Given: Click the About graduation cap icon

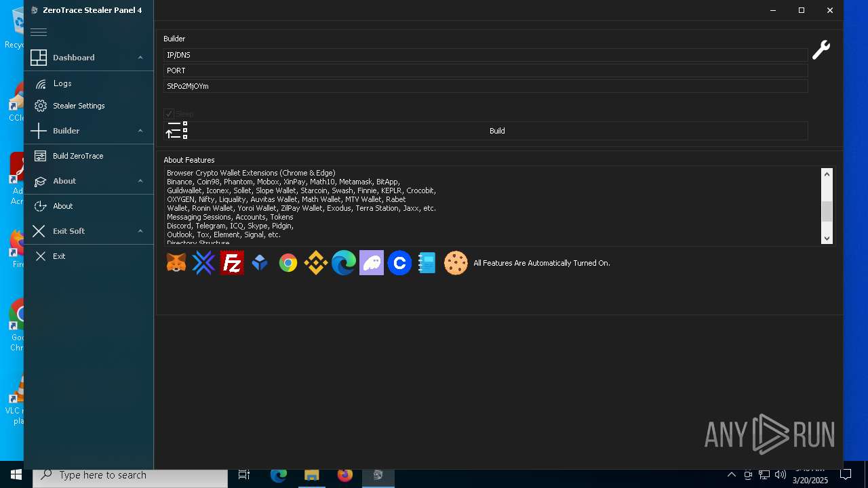Looking at the screenshot, I should point(40,181).
